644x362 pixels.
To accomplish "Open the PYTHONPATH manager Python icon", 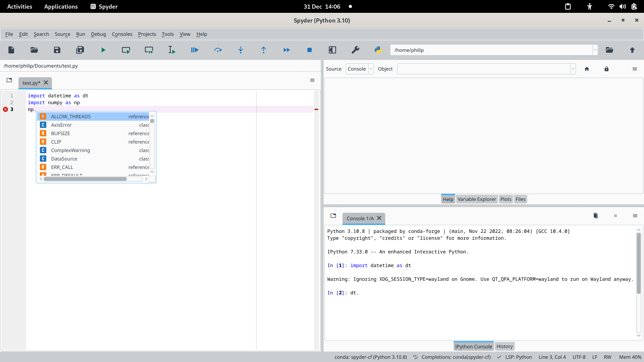I will 378,50.
